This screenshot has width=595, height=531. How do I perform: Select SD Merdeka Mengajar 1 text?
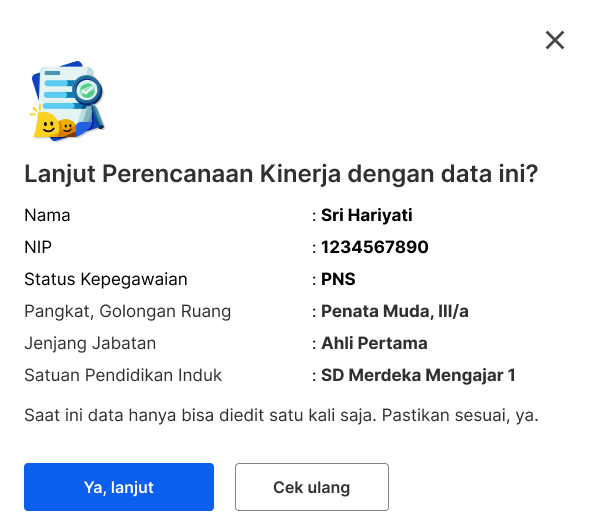418,375
